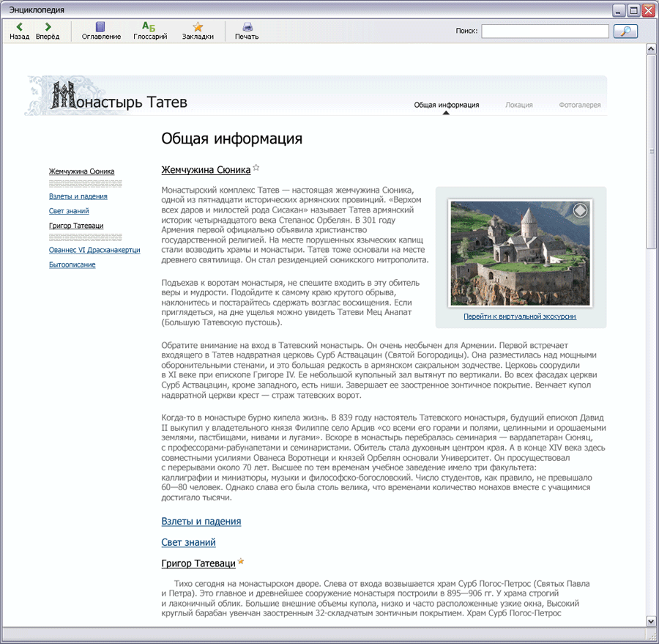This screenshot has height=644, width=659.
Task: Click into the Поиск search field
Action: pos(545,32)
